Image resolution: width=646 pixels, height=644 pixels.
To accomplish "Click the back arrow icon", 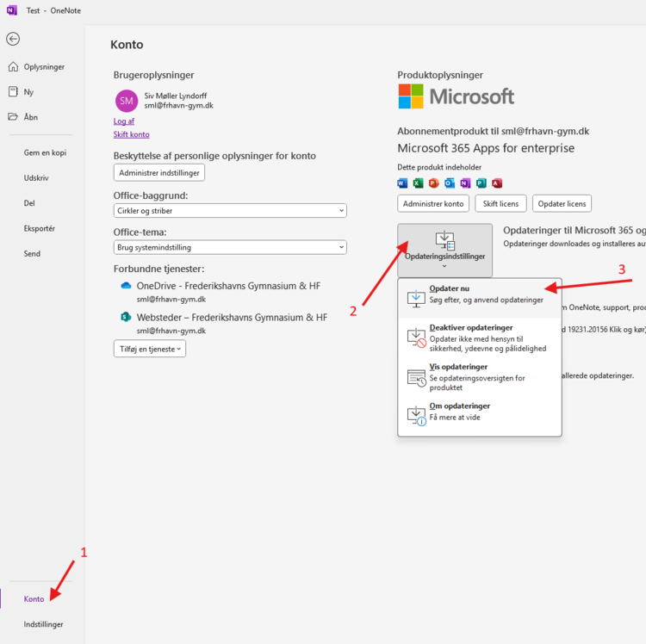I will click(x=12, y=39).
